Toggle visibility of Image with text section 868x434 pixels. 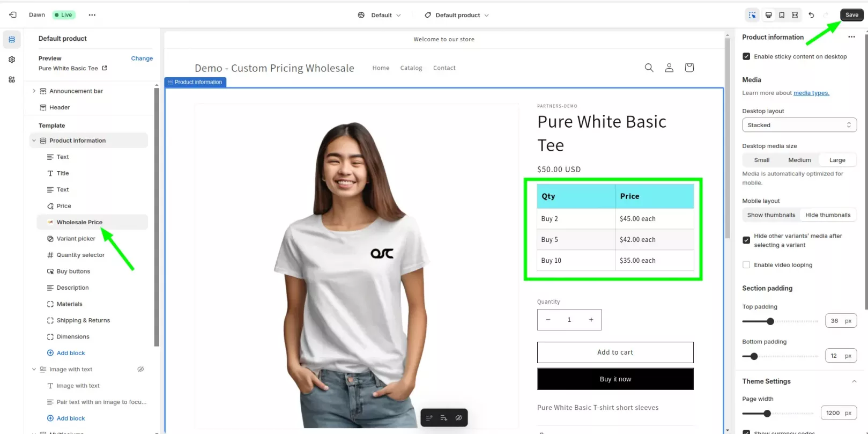[140, 370]
